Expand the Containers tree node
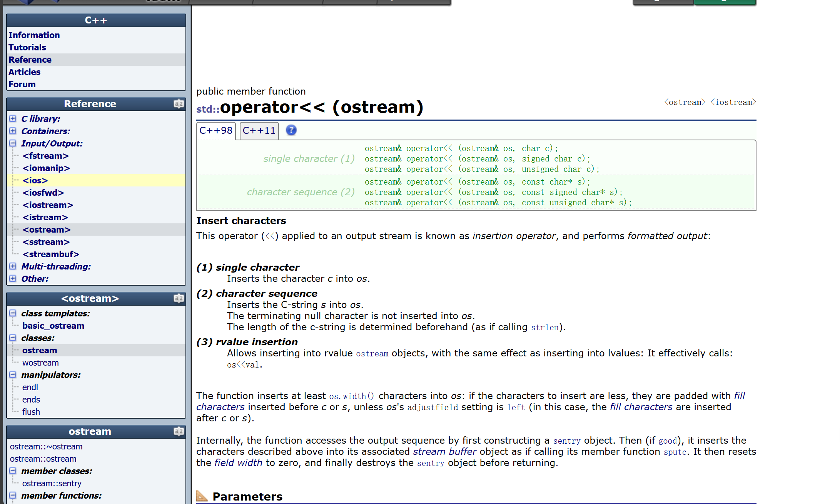 13,131
